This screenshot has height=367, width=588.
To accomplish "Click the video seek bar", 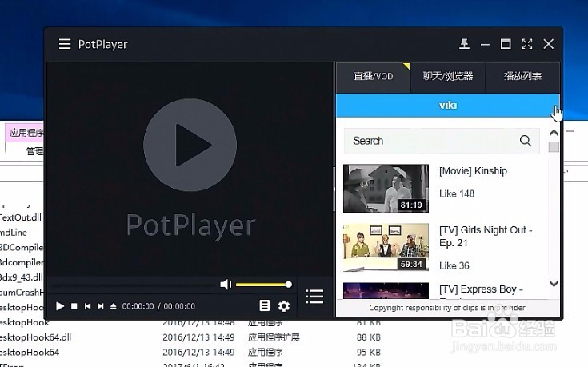I will pos(133,286).
